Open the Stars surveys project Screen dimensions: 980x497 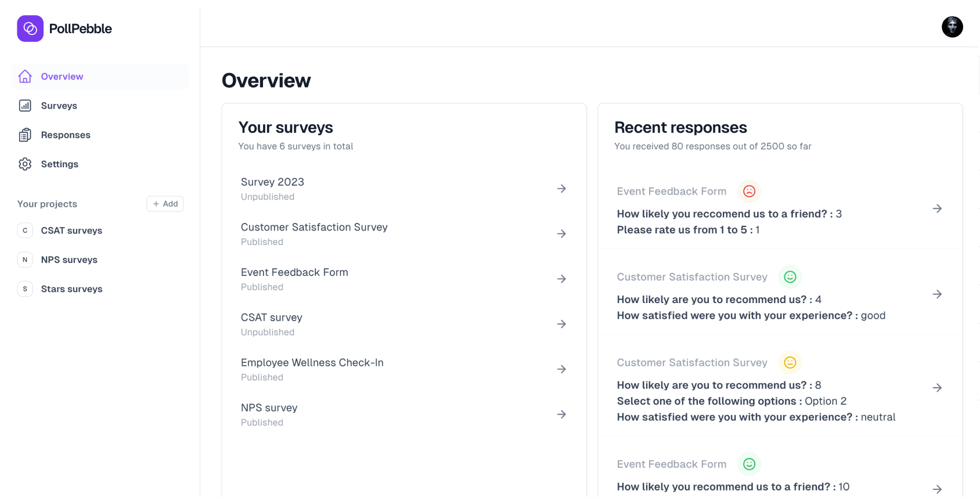[71, 289]
